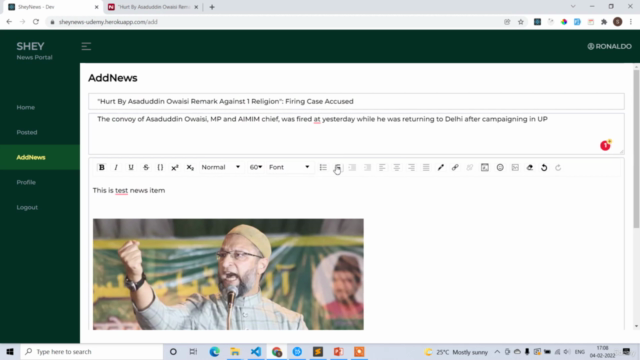Open Posted in sidebar
Image resolution: width=640 pixels, height=360 pixels.
point(27,132)
